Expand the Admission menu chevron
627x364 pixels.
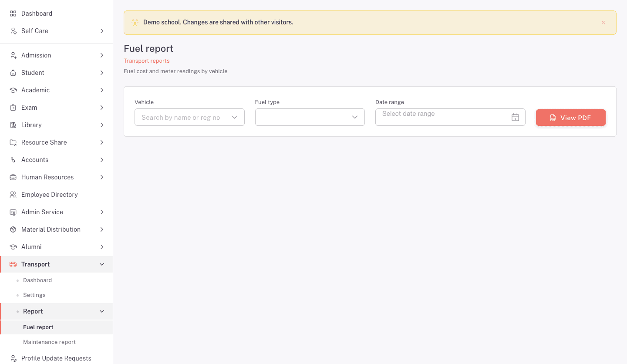pyautogui.click(x=102, y=55)
